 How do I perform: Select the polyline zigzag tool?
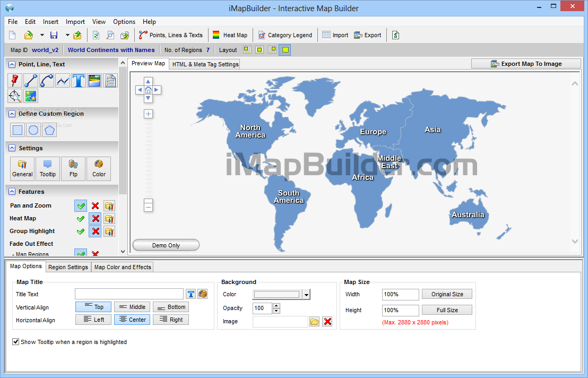click(x=63, y=80)
